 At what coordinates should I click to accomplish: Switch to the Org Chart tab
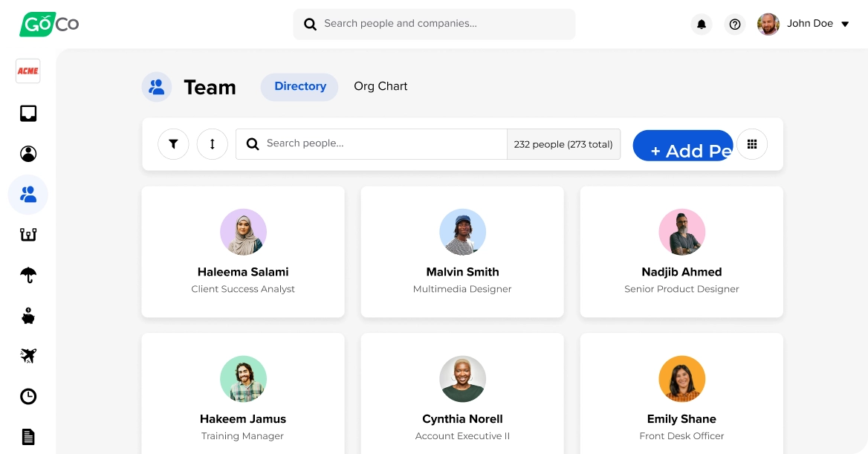pyautogui.click(x=380, y=86)
